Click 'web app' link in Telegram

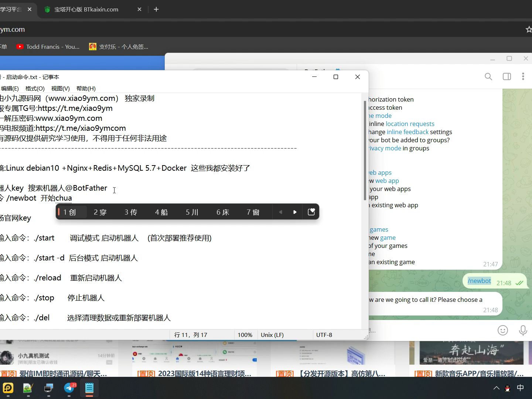click(x=387, y=181)
